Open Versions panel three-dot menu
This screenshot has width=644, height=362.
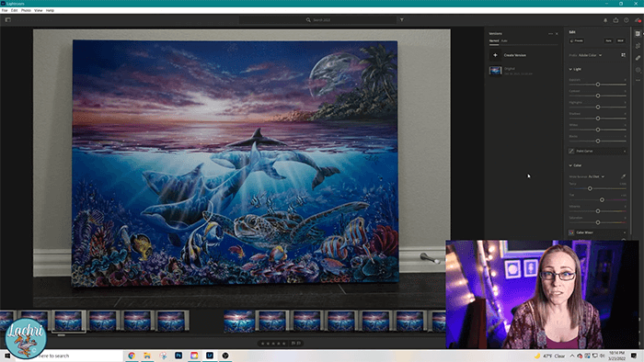pyautogui.click(x=550, y=34)
